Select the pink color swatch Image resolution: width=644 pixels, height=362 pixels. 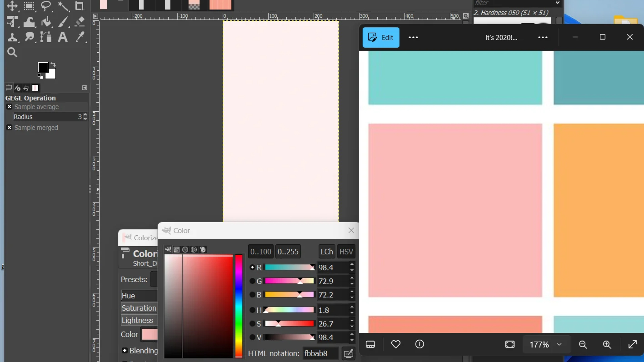[150, 334]
